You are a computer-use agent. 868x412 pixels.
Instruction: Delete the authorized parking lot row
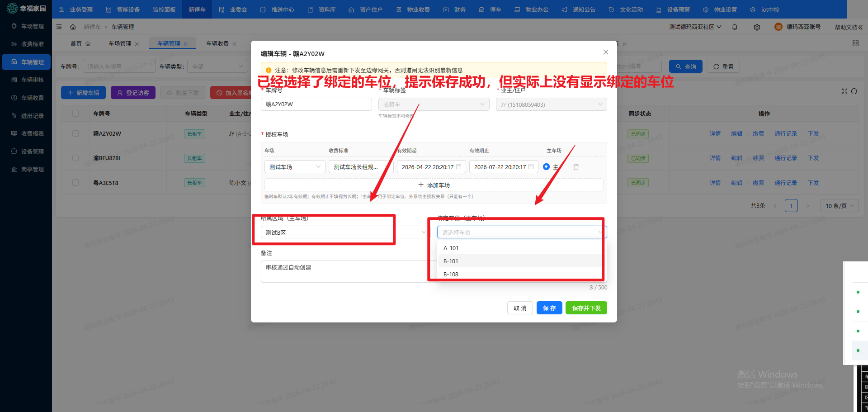pos(576,167)
